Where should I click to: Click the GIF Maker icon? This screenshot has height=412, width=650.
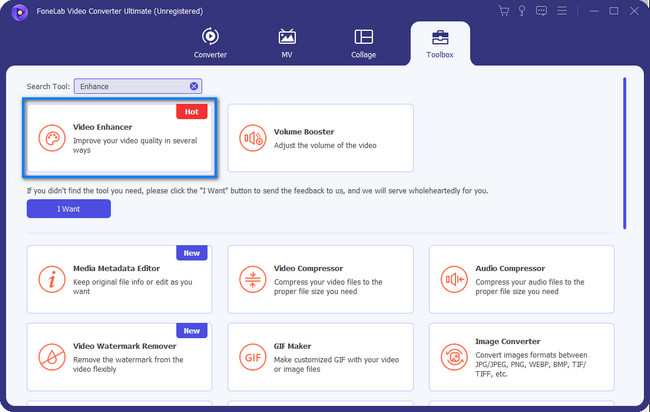[252, 357]
